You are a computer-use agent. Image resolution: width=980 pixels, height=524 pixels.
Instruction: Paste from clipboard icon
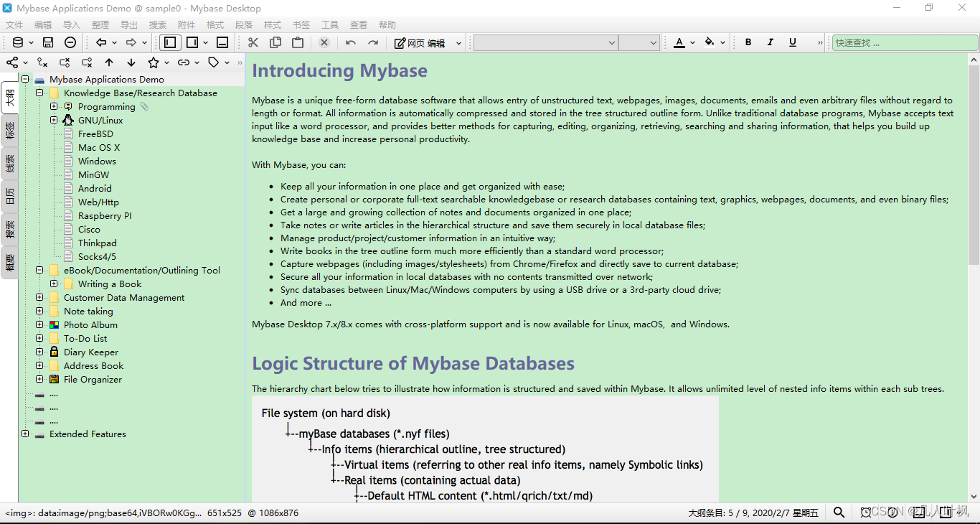pyautogui.click(x=298, y=42)
